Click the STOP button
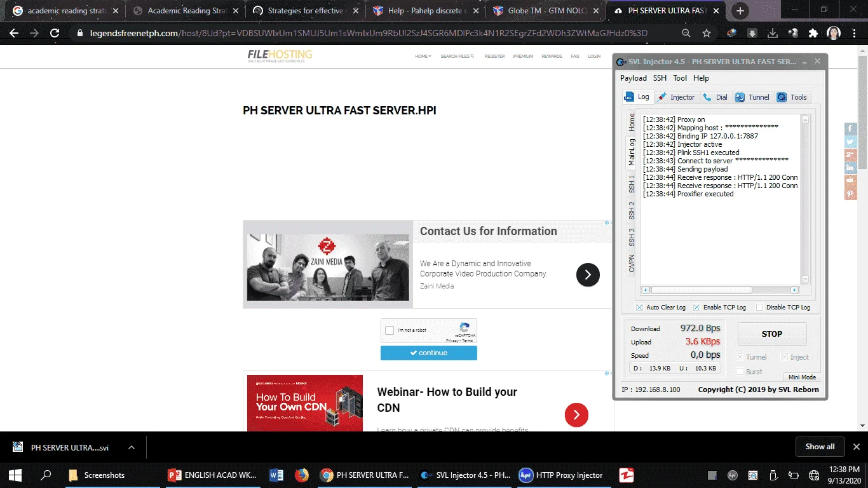The image size is (868, 488). click(x=772, y=334)
